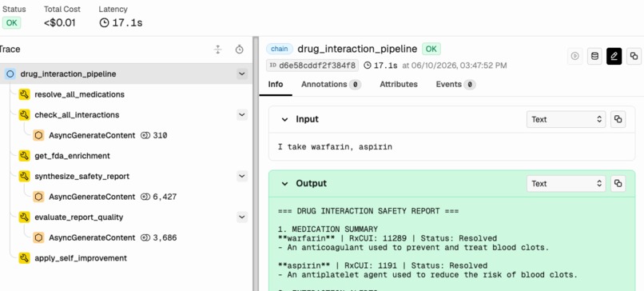This screenshot has height=291, width=644.
Task: Select the drug_interaction_pipeline root span
Action: pos(126,74)
